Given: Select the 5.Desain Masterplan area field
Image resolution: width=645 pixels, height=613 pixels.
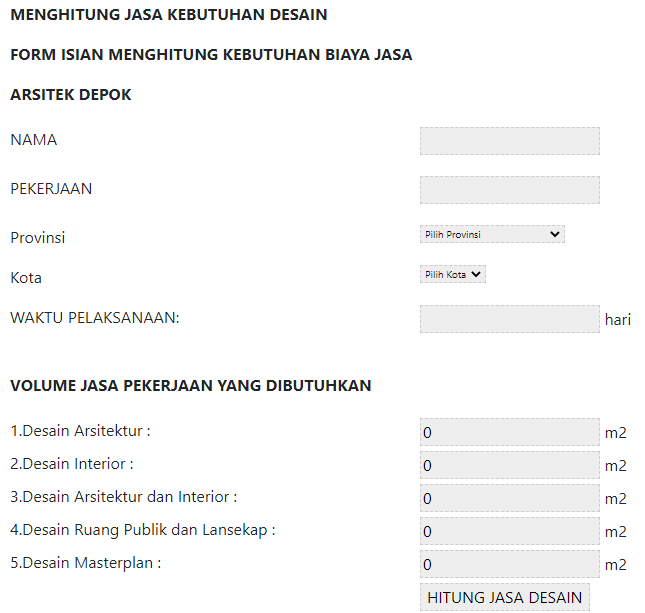Looking at the screenshot, I should 509,564.
